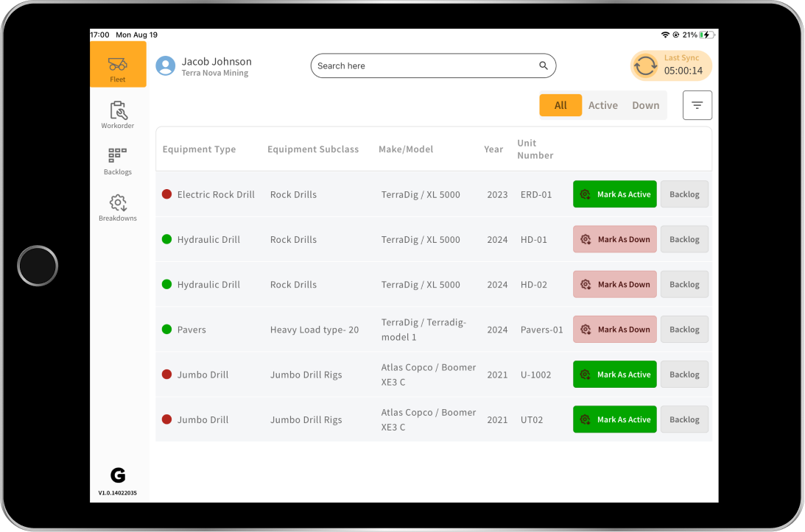Mark Pavers-01 as down
Screen dimensions: 805x532
click(x=614, y=330)
